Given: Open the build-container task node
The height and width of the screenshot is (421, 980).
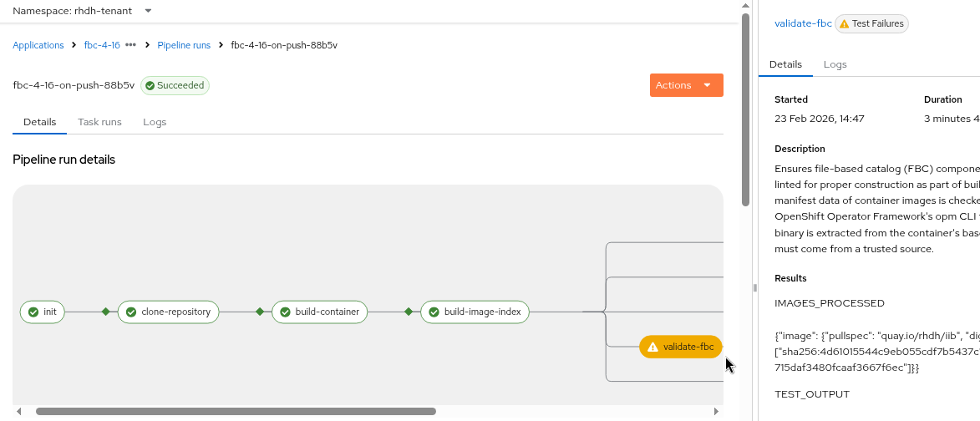Looking at the screenshot, I should coord(321,312).
